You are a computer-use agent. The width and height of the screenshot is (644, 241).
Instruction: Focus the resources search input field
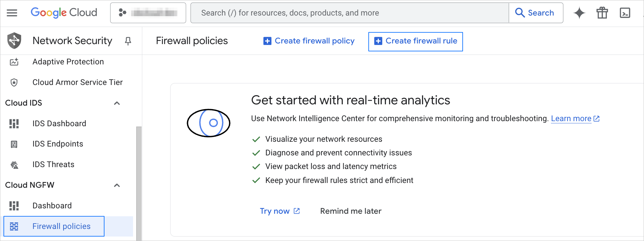point(349,13)
